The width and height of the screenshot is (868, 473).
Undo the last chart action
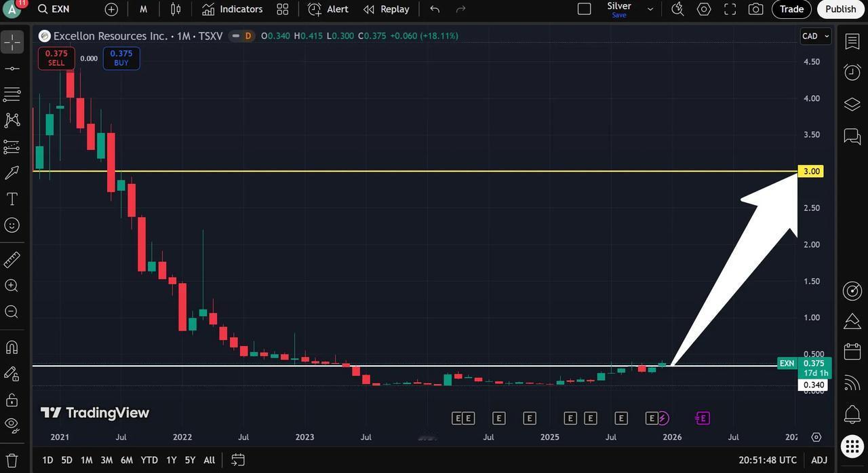(x=435, y=9)
